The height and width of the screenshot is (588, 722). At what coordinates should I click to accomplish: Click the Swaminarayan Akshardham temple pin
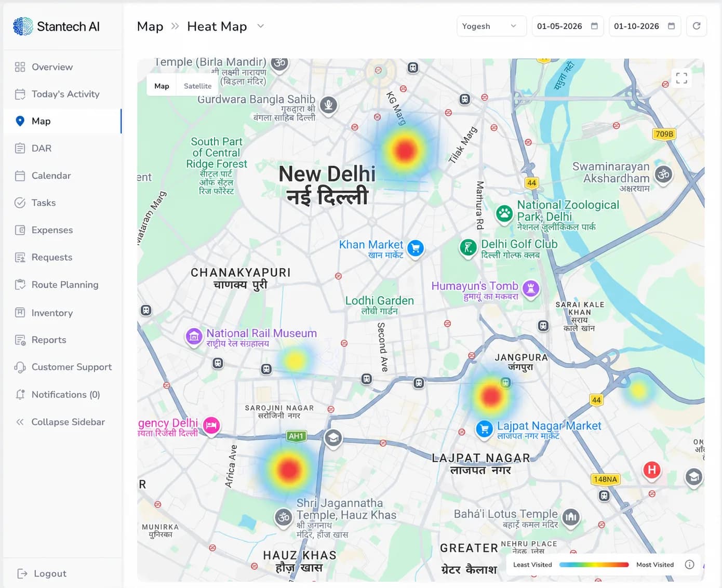(x=663, y=175)
